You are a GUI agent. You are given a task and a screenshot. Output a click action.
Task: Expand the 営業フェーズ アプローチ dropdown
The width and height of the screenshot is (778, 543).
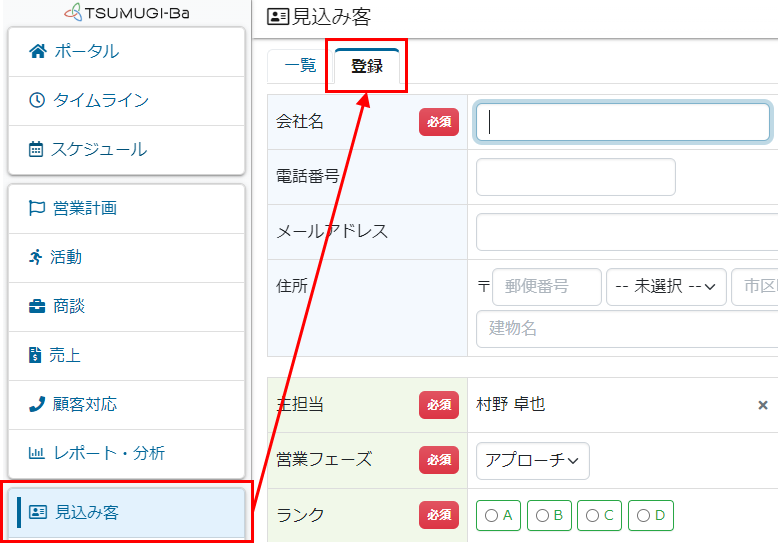pos(532,461)
